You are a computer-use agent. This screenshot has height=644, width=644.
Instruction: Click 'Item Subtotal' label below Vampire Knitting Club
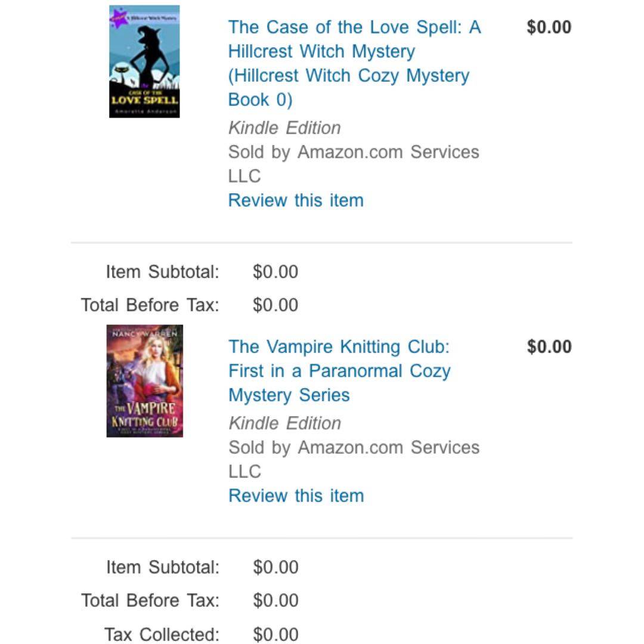click(x=162, y=567)
